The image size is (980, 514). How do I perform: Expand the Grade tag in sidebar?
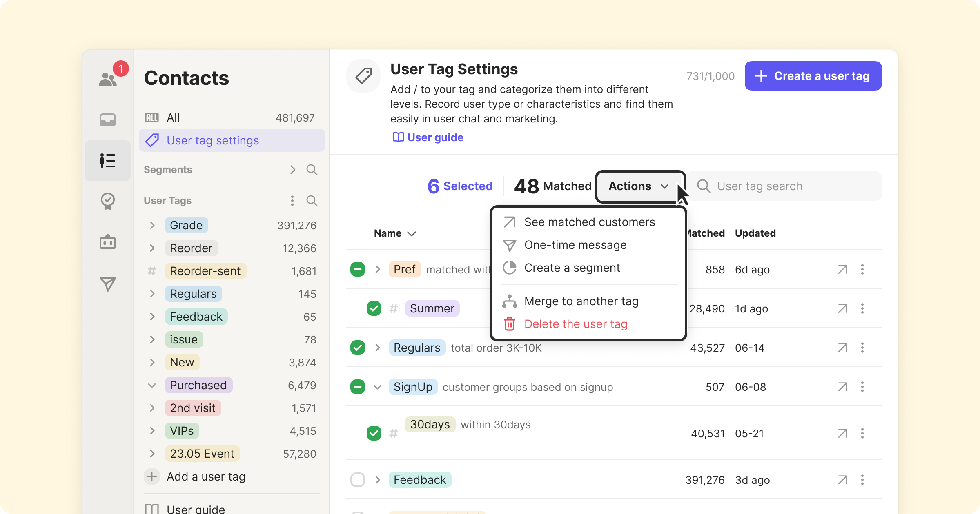pos(152,225)
